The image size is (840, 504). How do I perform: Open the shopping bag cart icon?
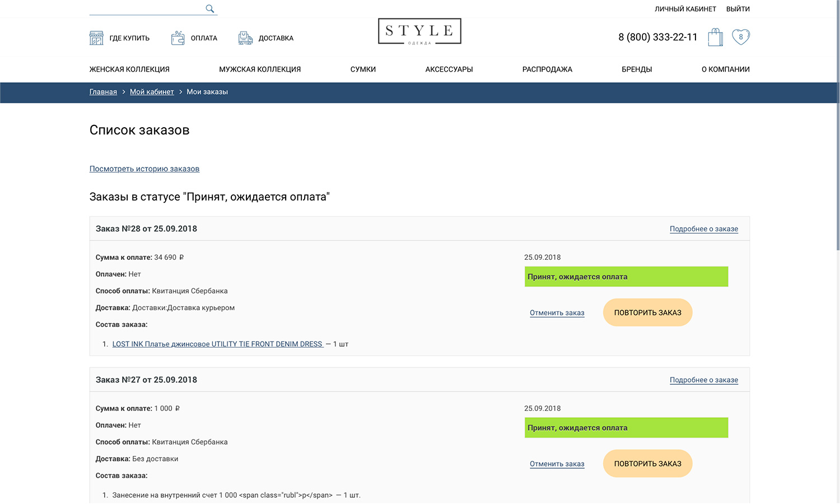coord(715,38)
